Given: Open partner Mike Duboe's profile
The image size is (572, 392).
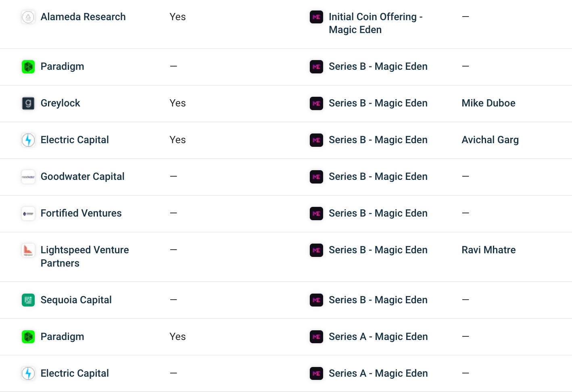Looking at the screenshot, I should [x=488, y=103].
